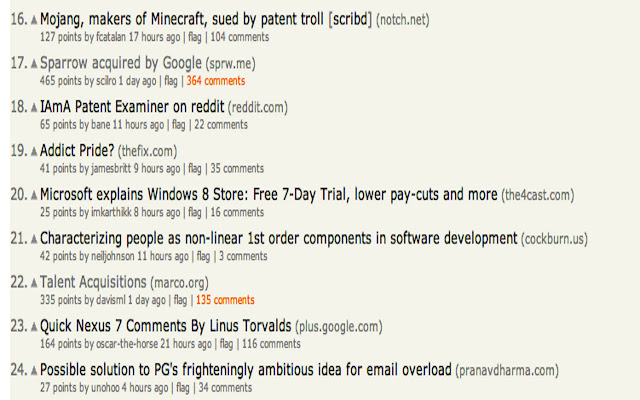Upvote the Microsoft Windows 8 Store story
This screenshot has height=400, width=640.
tap(34, 195)
